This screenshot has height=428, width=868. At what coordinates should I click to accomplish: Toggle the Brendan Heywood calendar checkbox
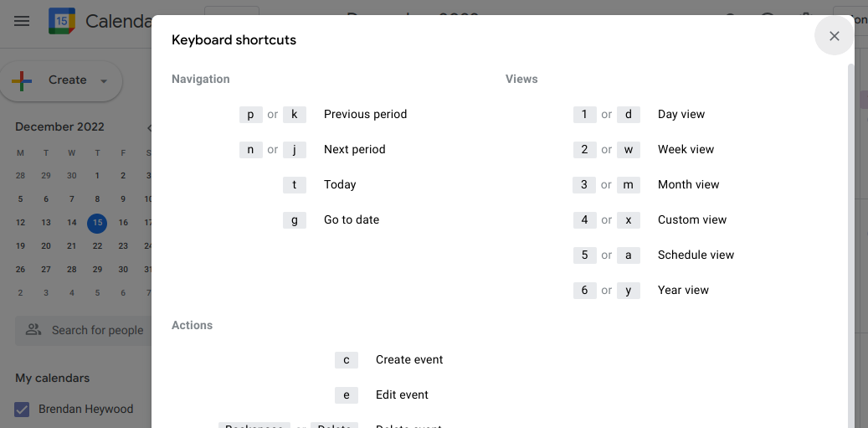tap(22, 410)
